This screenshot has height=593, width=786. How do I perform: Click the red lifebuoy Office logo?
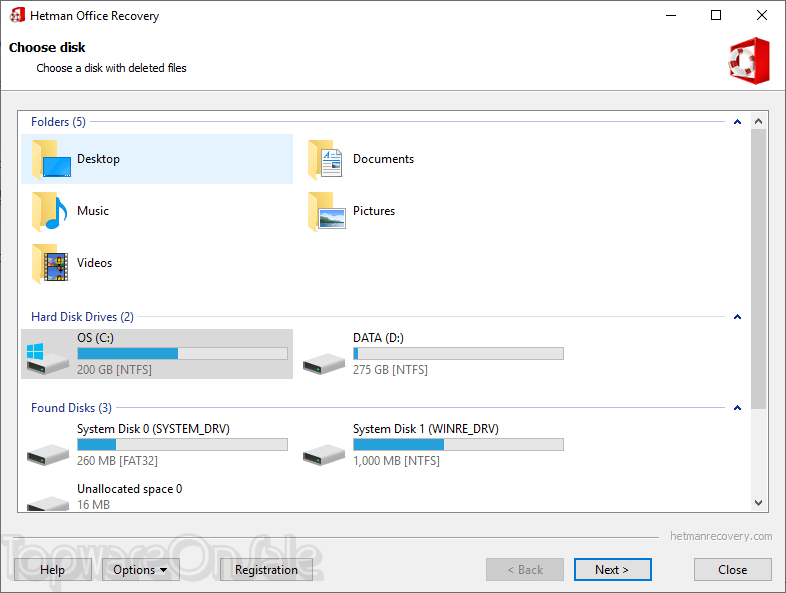click(749, 61)
